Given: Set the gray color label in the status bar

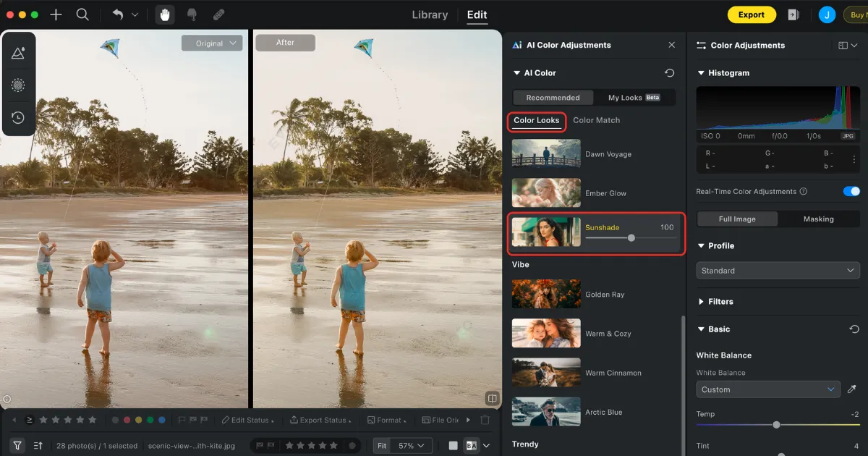Looking at the screenshot, I should 353,446.
